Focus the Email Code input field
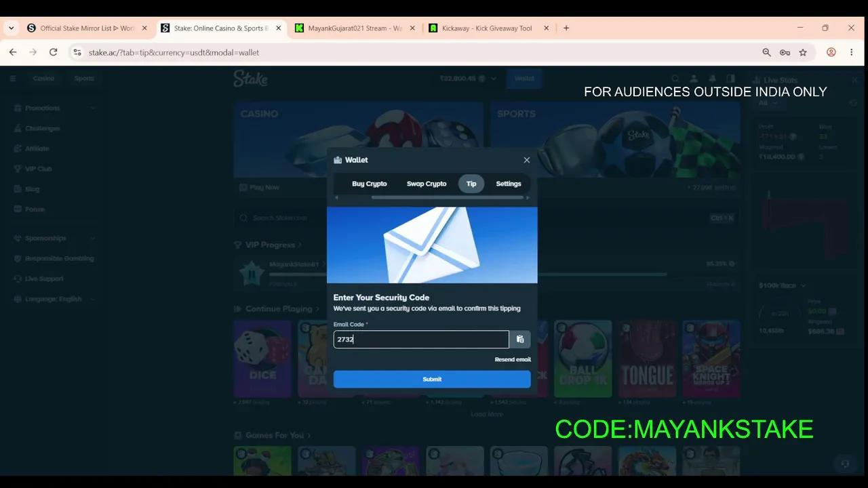868x488 pixels. (421, 340)
